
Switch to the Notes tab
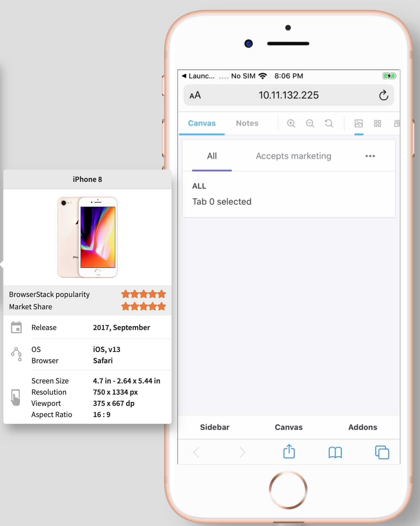tap(247, 123)
